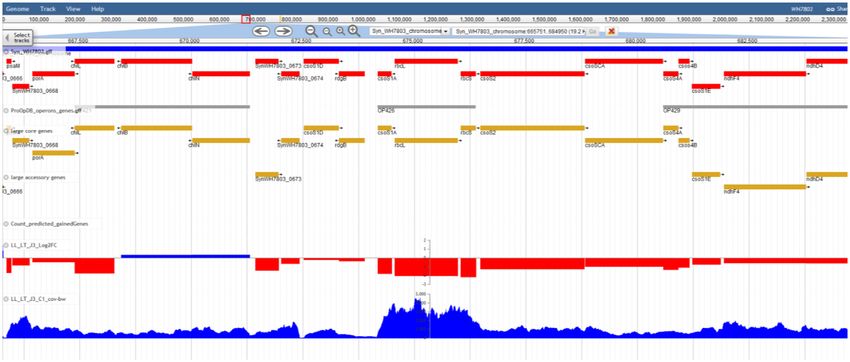
Task: Close the LL_LT_J3_Log2FC track circle
Action: click(x=7, y=245)
